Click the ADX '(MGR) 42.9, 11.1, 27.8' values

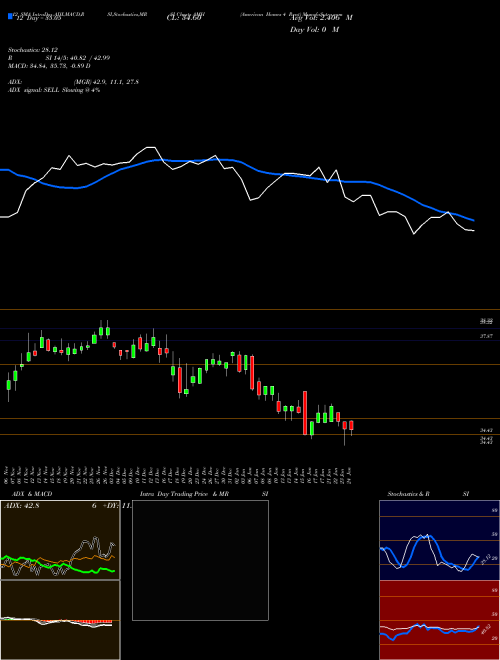coord(106,82)
